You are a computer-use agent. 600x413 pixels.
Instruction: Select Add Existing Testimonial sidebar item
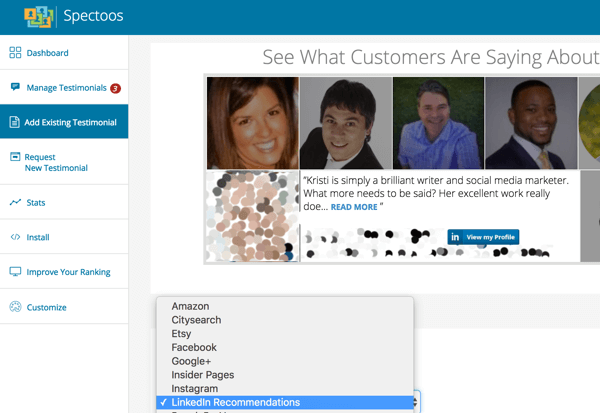(x=64, y=122)
